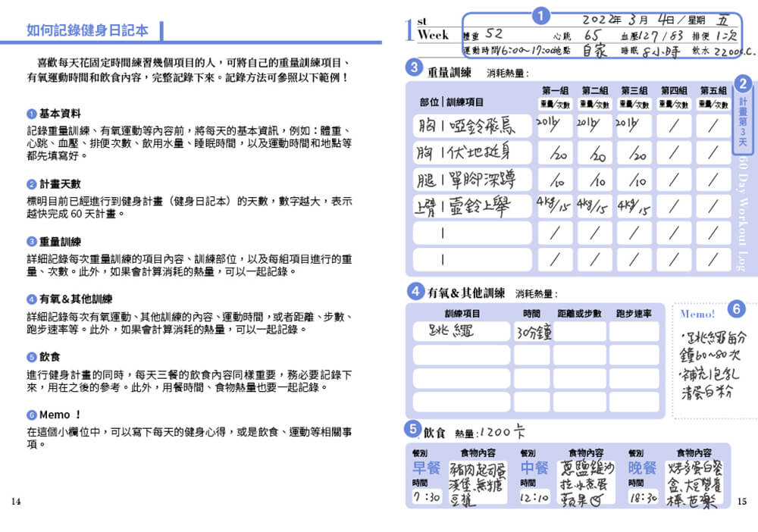Click the 部位|訓練項目 column header

point(452,102)
